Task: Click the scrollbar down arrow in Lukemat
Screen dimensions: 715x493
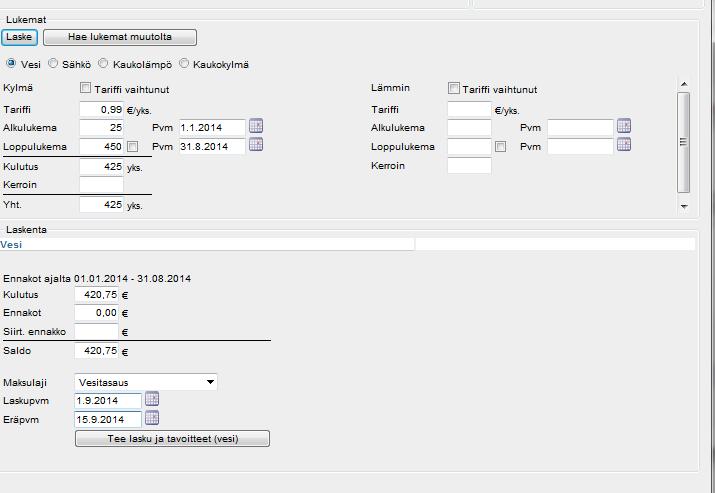Action: 684,206
